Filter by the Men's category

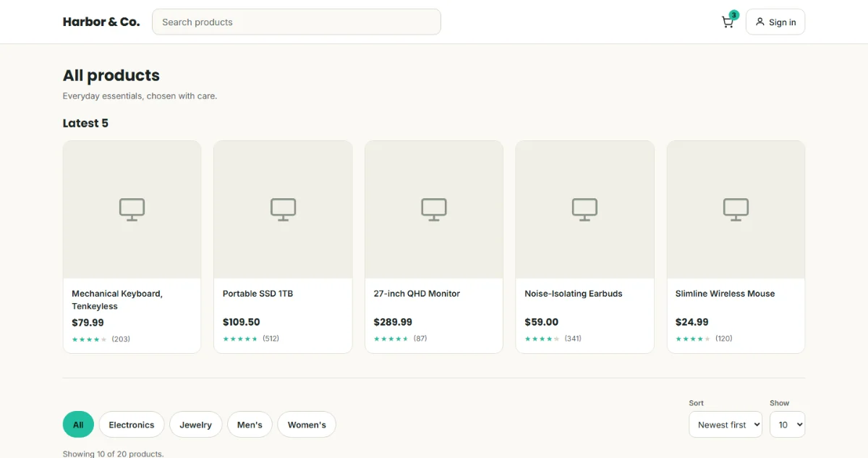[250, 425]
